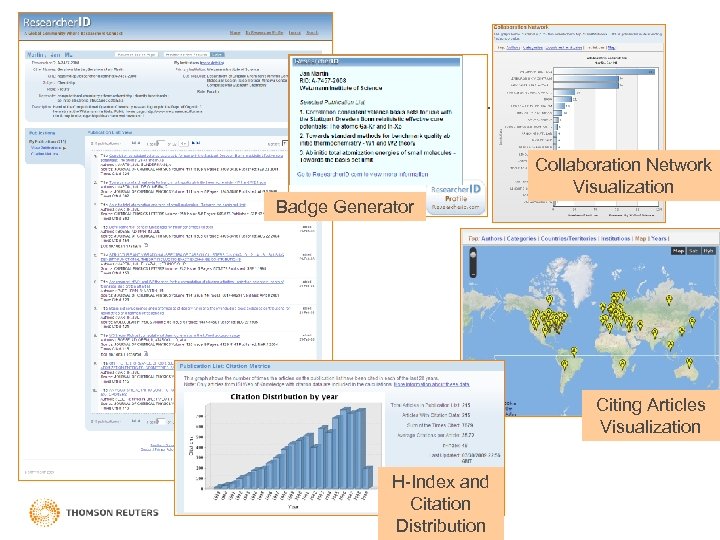Click the upper South America map pin

click(x=574, y=351)
